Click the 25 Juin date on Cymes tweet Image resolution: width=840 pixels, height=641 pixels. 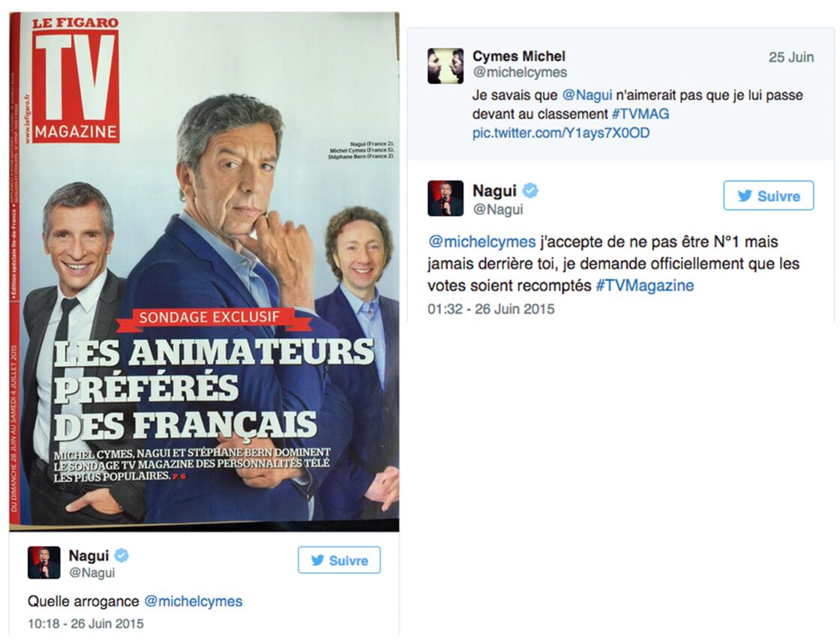[790, 57]
